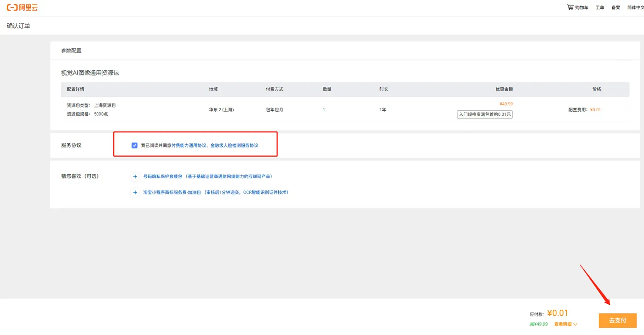Screen dimensions: 644x335
Task: Open the Alibaba Cloud logo homepage
Action: (22, 7)
